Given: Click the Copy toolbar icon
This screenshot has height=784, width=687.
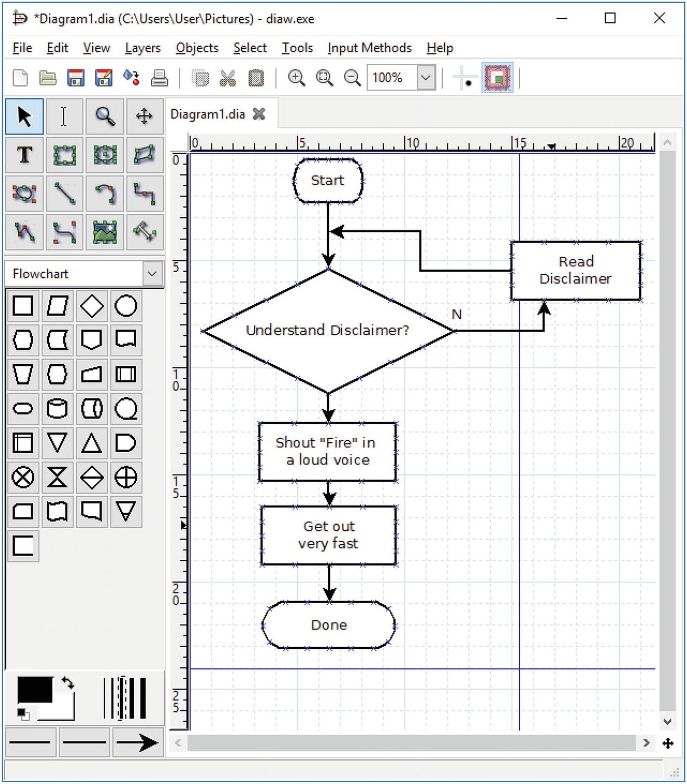Looking at the screenshot, I should click(x=200, y=78).
